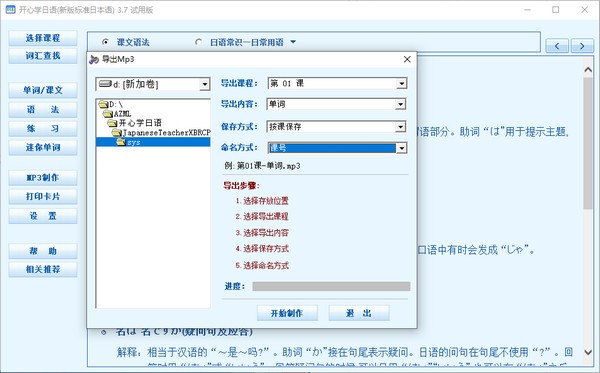Select the AZML folder in the tree

pos(117,114)
